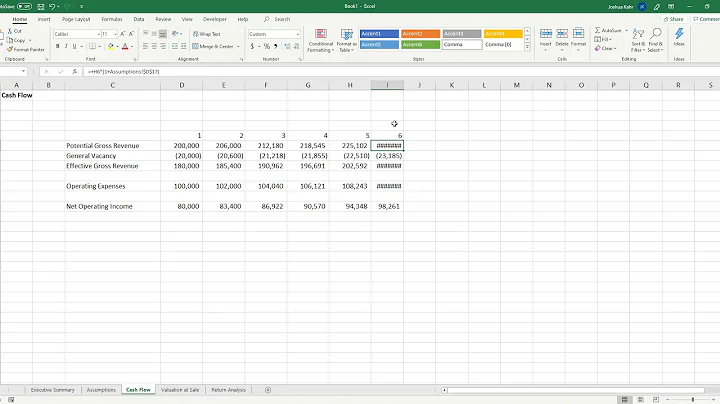
Task: Center text horizontally
Action: (154, 46)
